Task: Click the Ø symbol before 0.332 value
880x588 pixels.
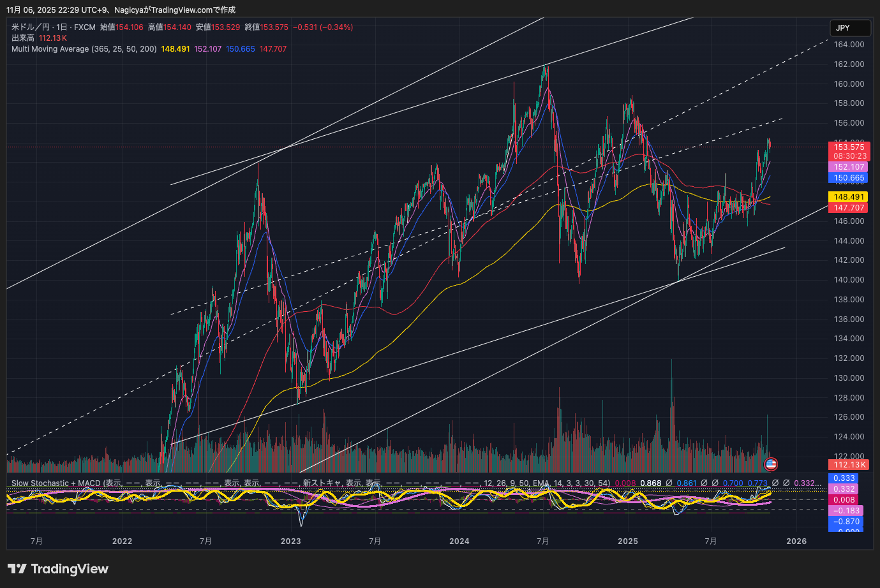Action: pos(786,483)
